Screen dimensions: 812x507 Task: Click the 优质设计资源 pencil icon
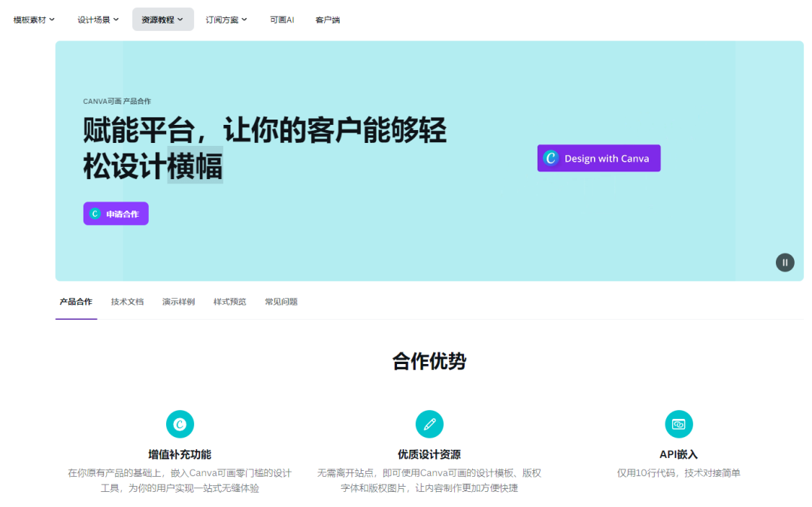(x=429, y=424)
